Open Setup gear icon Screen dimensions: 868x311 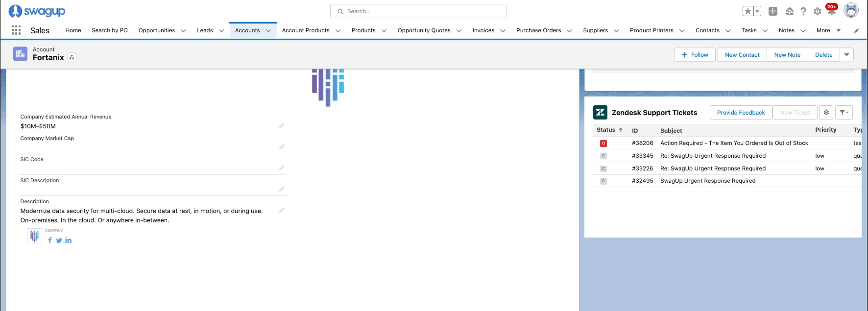[818, 11]
